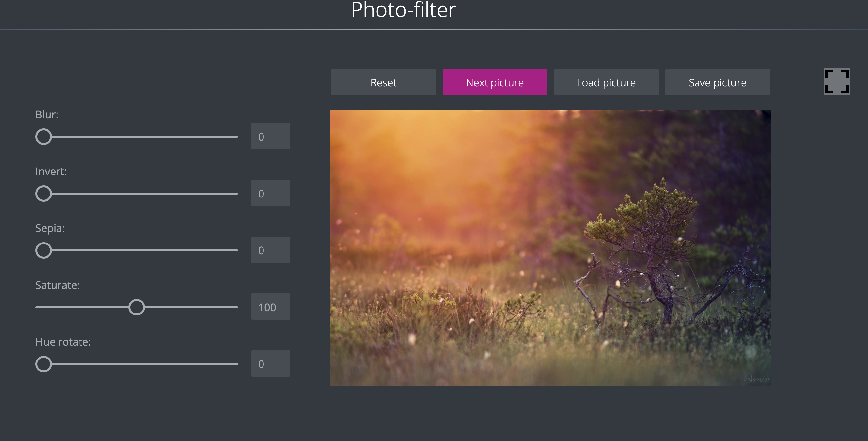Click the Load picture button
Image resolution: width=868 pixels, height=441 pixels.
tap(606, 82)
